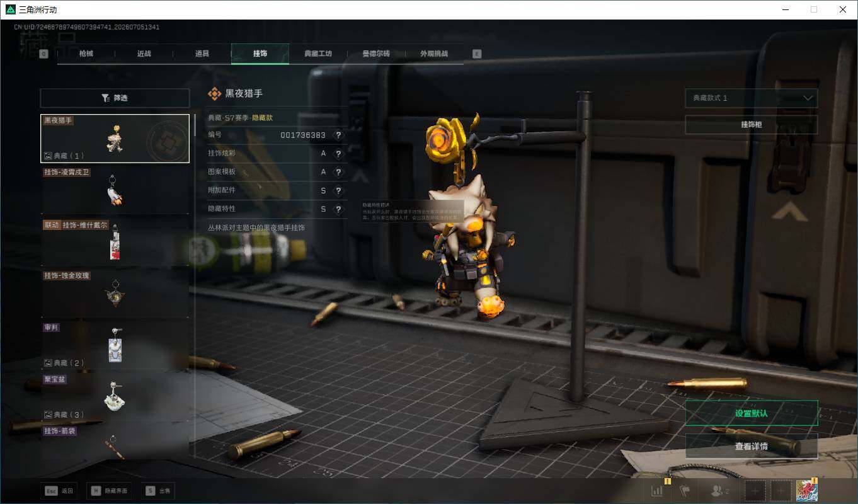Open the 曼德尔砖 tab
Image resolution: width=858 pixels, height=504 pixels.
coord(376,54)
